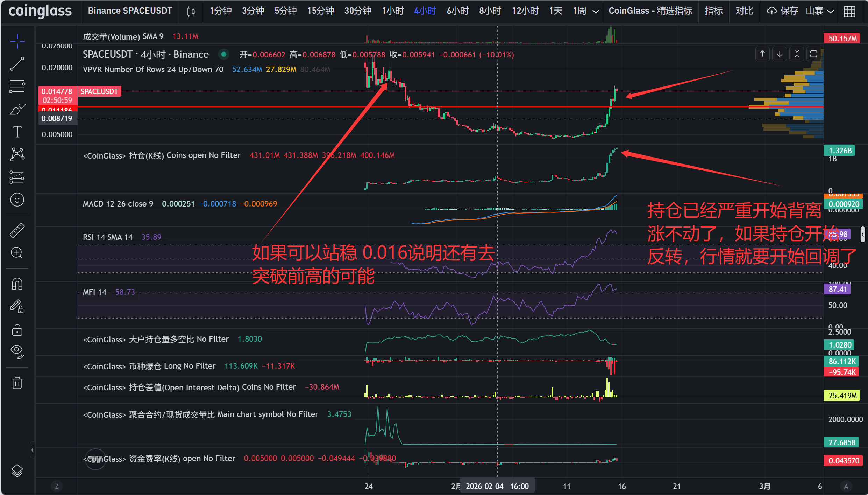The height and width of the screenshot is (495, 868).
Task: Select the Text annotation tool
Action: 17,132
